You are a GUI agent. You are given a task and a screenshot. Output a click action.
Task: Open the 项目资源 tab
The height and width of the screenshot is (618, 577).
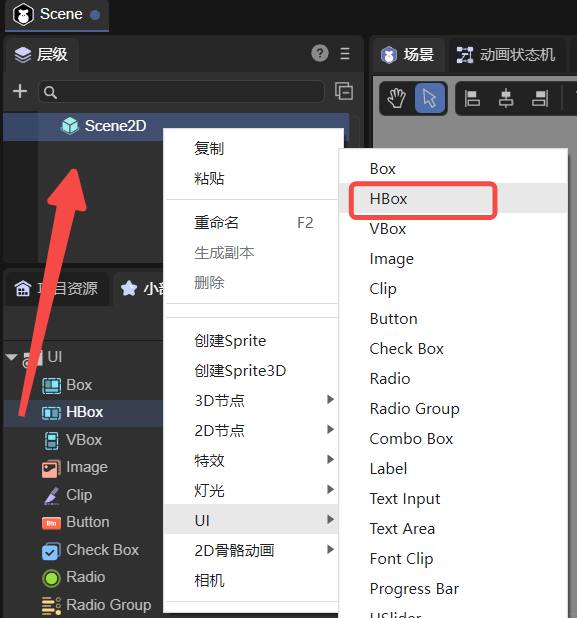[x=56, y=289]
